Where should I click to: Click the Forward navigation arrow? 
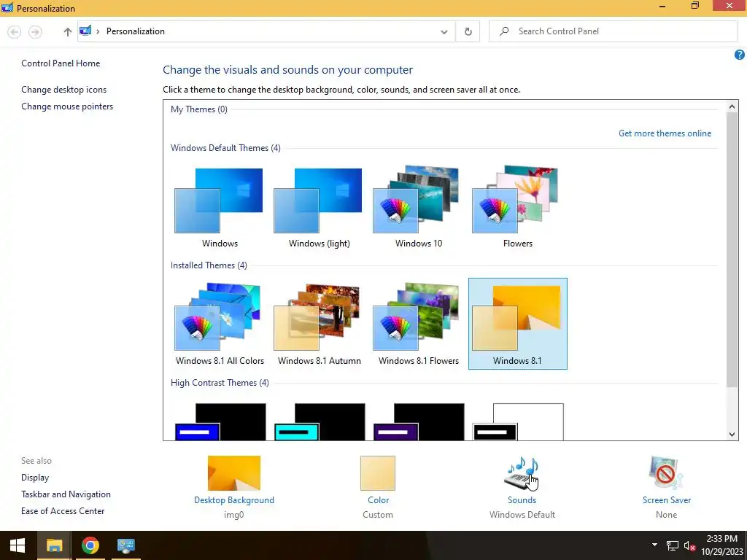pos(35,32)
